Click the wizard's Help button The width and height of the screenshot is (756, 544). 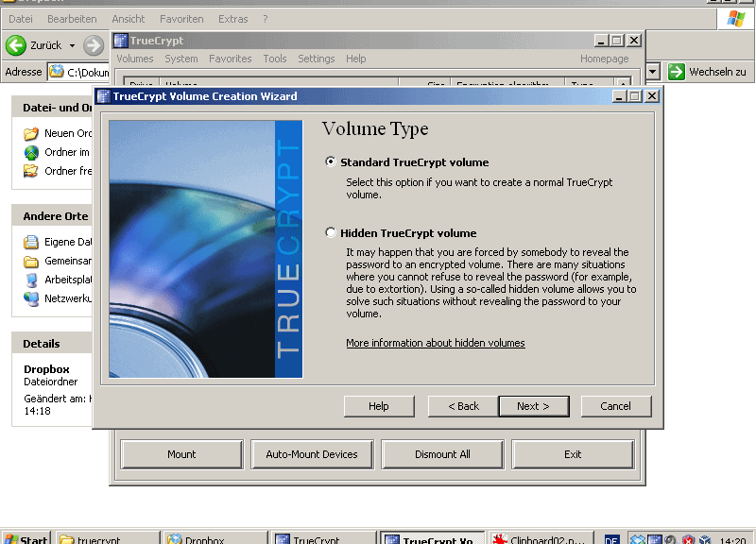(x=379, y=406)
